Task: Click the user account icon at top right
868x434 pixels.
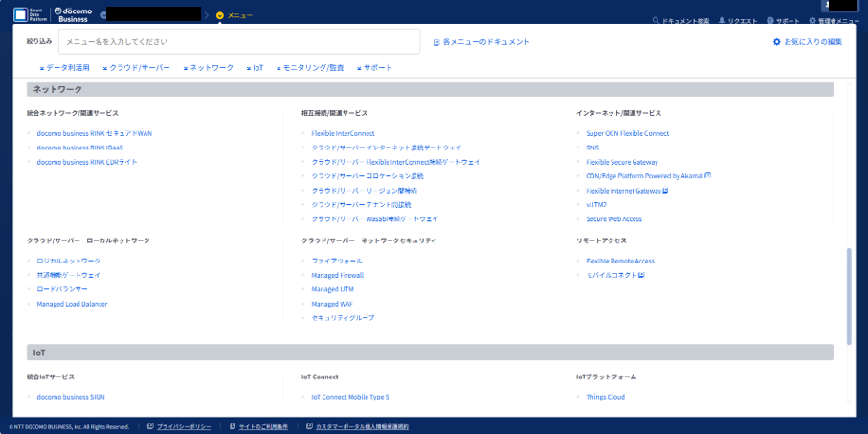Action: tap(828, 4)
